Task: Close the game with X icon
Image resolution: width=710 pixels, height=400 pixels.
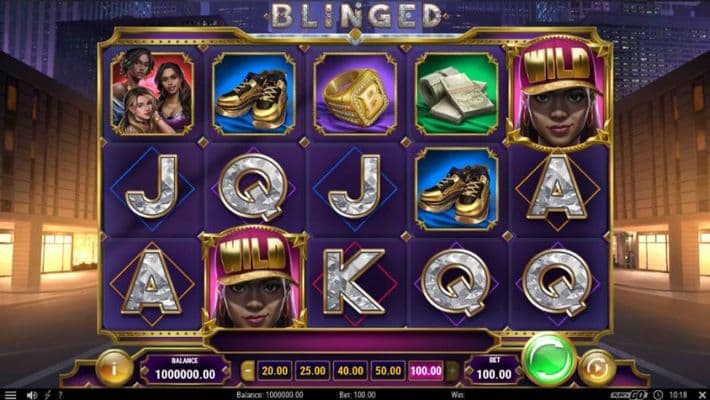Action: (x=701, y=395)
